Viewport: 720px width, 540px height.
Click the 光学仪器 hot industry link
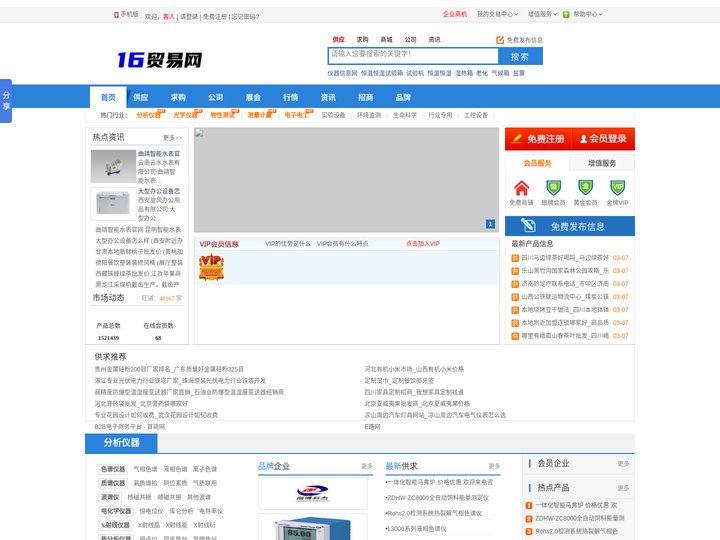186,115
